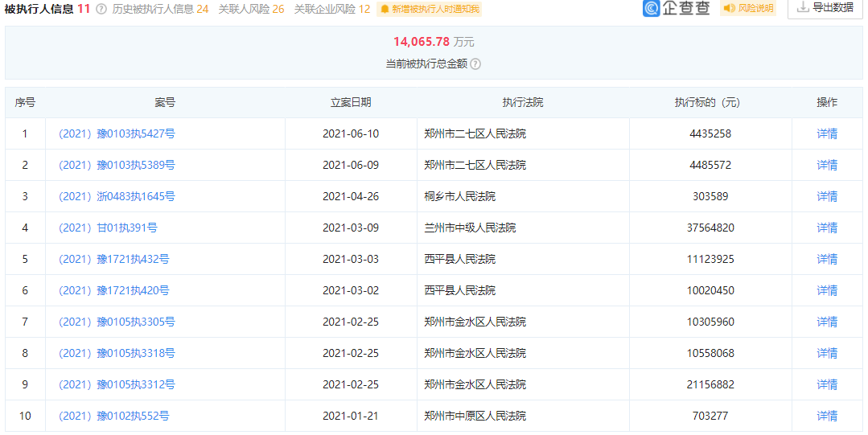View 详情 for case 豫1721执420号
This screenshot has width=868, height=435.
pos(827,290)
